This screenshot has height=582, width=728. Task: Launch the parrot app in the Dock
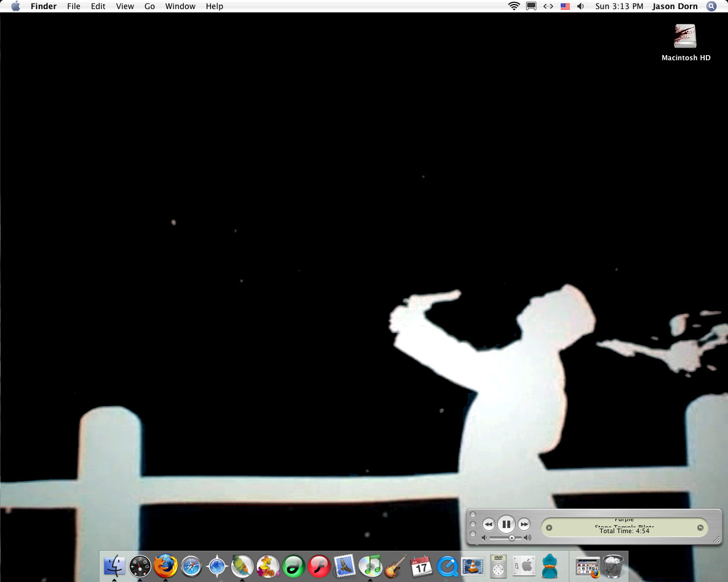click(x=242, y=566)
